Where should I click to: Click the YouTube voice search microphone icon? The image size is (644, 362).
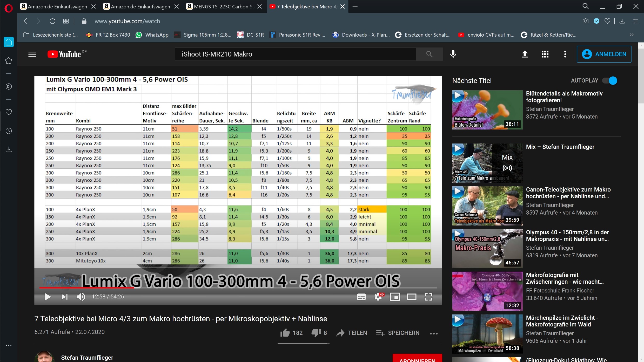pyautogui.click(x=453, y=54)
